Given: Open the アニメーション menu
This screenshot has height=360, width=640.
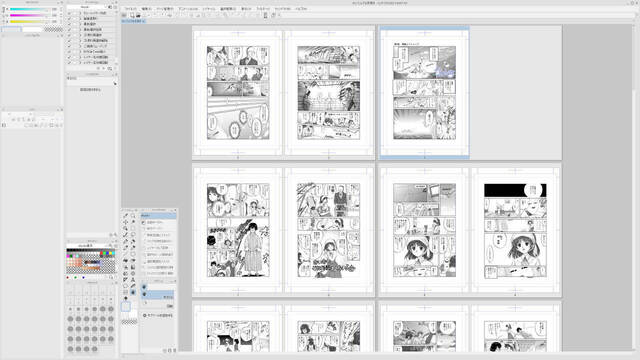Looking at the screenshot, I should click(x=188, y=9).
